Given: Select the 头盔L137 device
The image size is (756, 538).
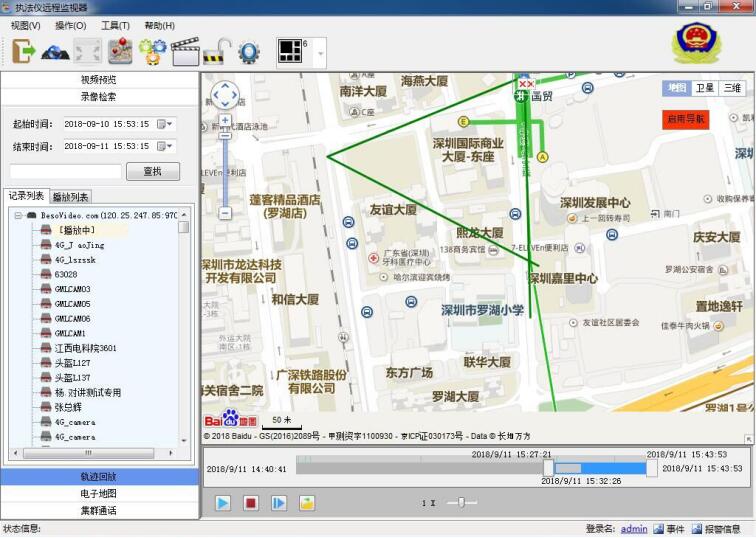Looking at the screenshot, I should (72, 378).
